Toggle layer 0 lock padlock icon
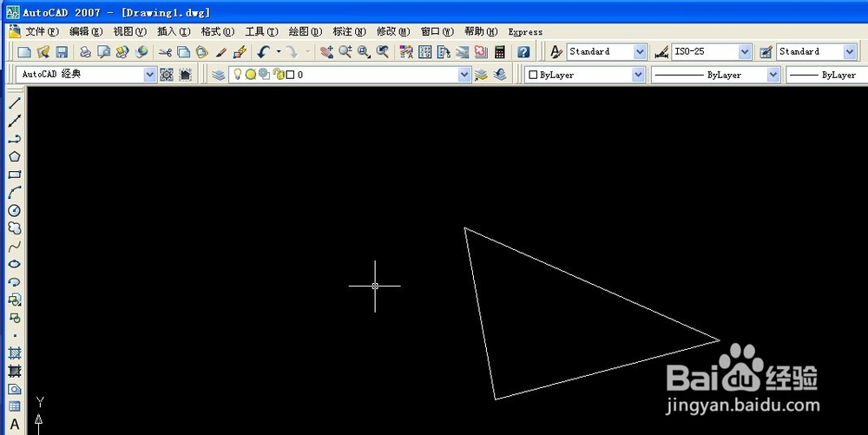The width and height of the screenshot is (868, 435). pyautogui.click(x=278, y=74)
